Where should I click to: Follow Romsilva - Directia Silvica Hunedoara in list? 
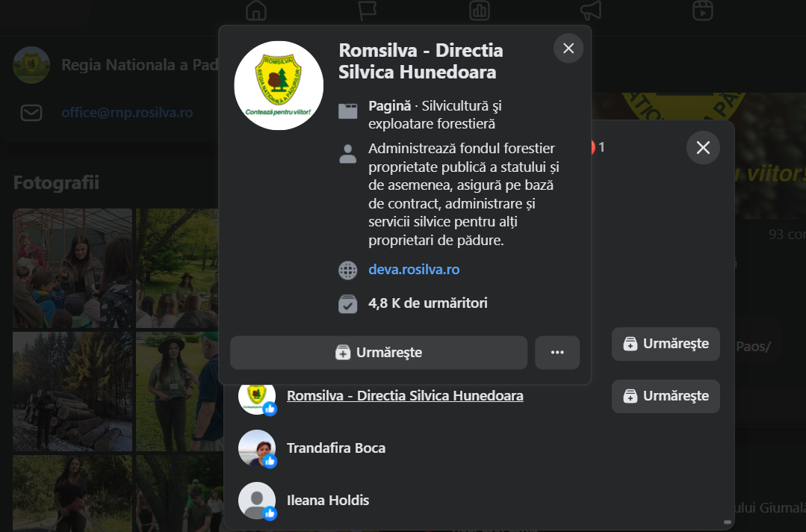point(666,396)
